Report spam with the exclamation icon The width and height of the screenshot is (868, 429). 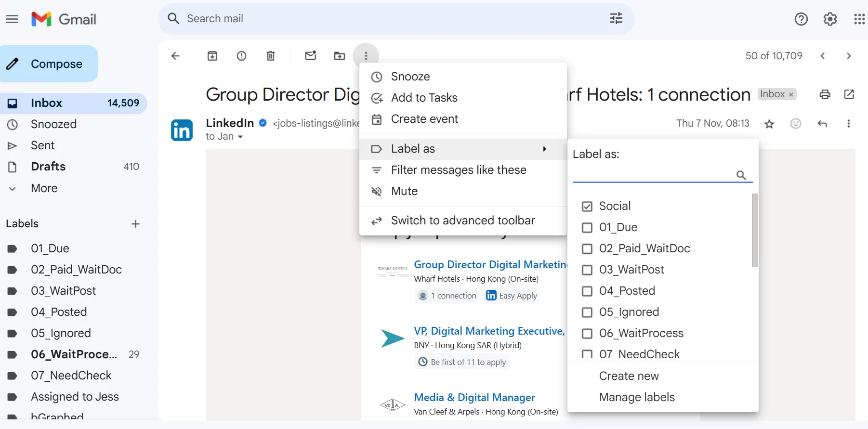[242, 56]
